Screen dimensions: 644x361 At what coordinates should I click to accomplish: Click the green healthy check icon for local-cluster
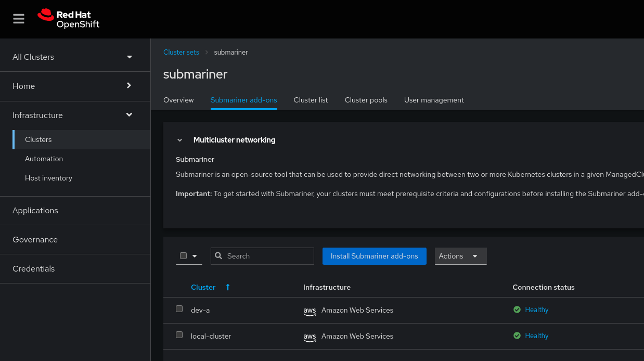point(517,336)
